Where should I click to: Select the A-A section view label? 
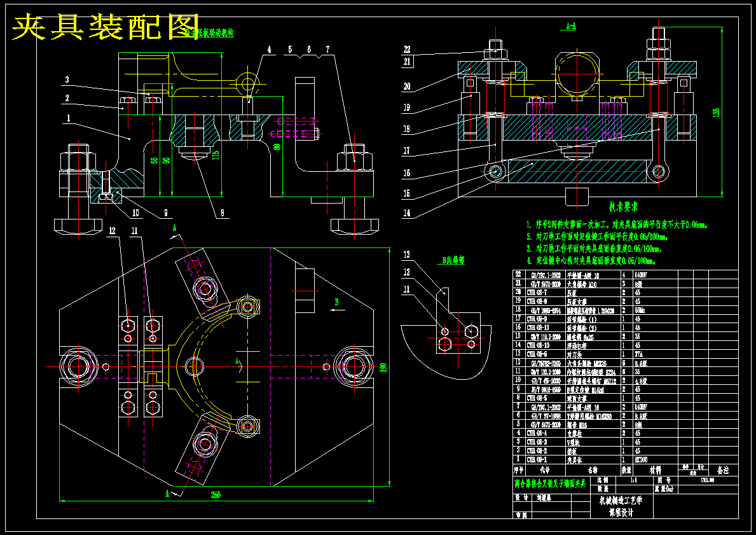point(570,27)
